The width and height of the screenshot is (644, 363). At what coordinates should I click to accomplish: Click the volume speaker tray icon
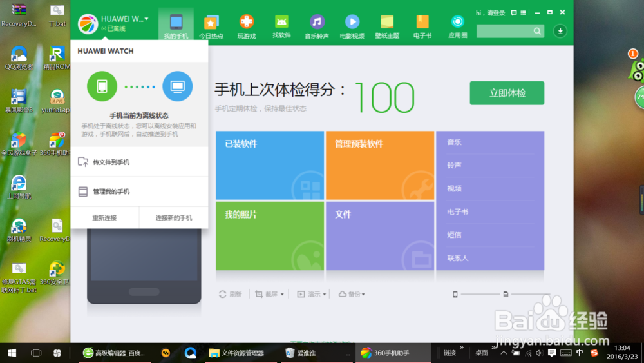[x=540, y=353]
